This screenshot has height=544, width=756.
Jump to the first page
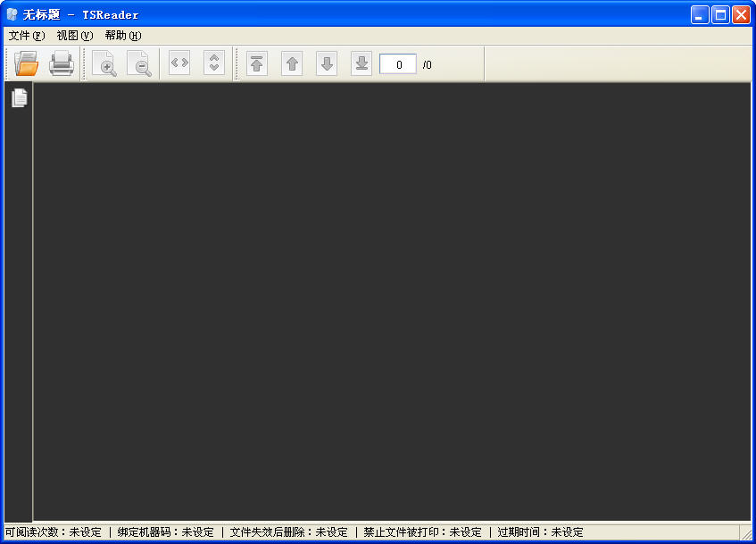click(257, 64)
